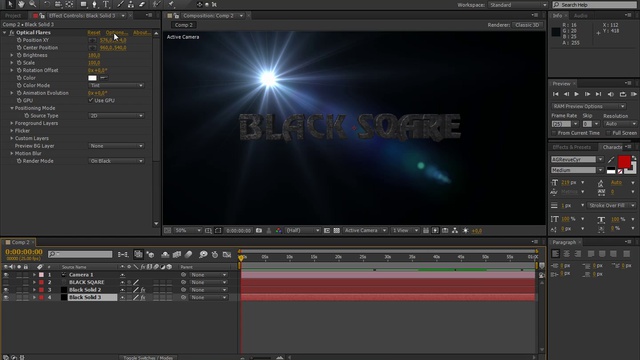Select the Clone Stamp tool
Viewport: 640px width, 360px height.
[131, 4]
